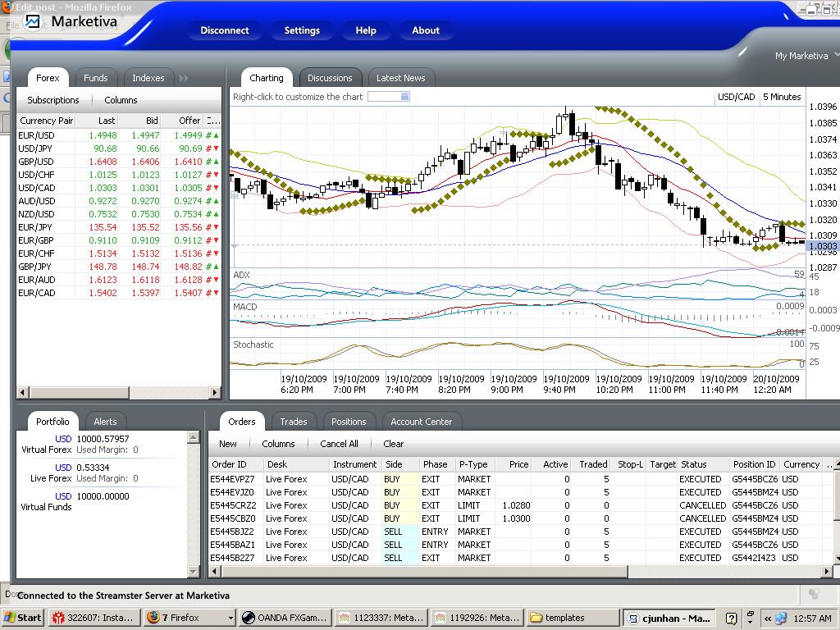Open the Subscriptions menu in the Forex panel
Image resolution: width=840 pixels, height=630 pixels.
[53, 100]
